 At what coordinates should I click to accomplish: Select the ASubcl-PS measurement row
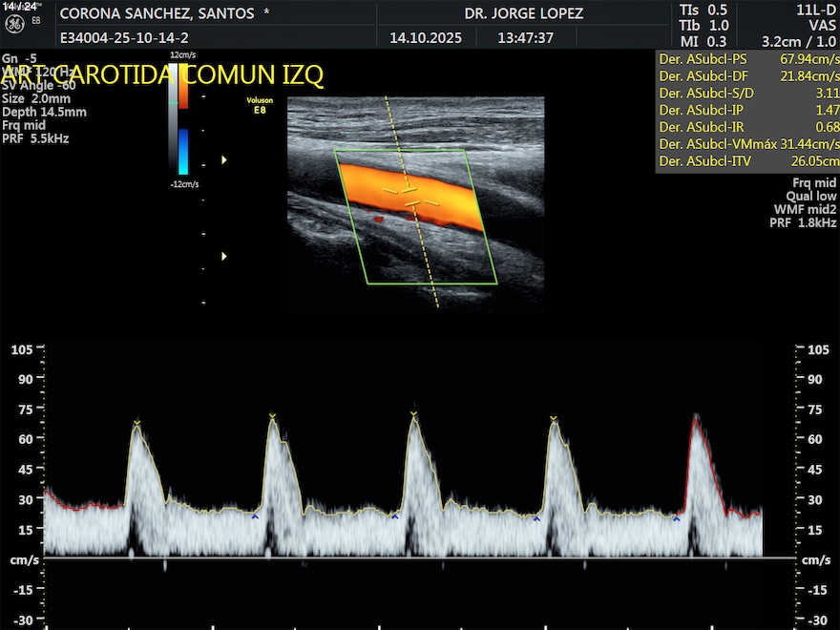(747, 59)
